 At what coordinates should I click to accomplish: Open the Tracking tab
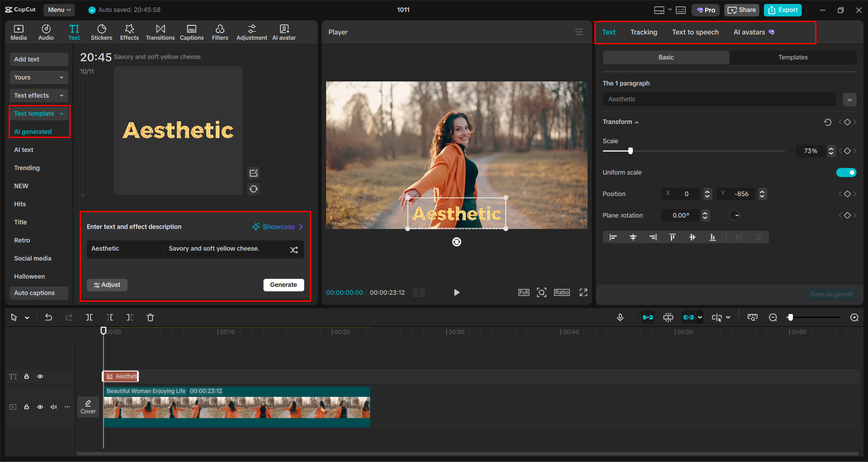coord(643,32)
